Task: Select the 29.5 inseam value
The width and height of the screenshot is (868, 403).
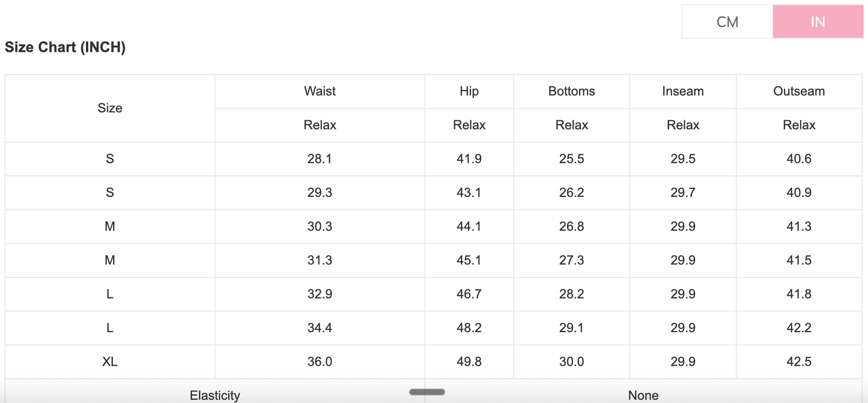Action: 683,159
